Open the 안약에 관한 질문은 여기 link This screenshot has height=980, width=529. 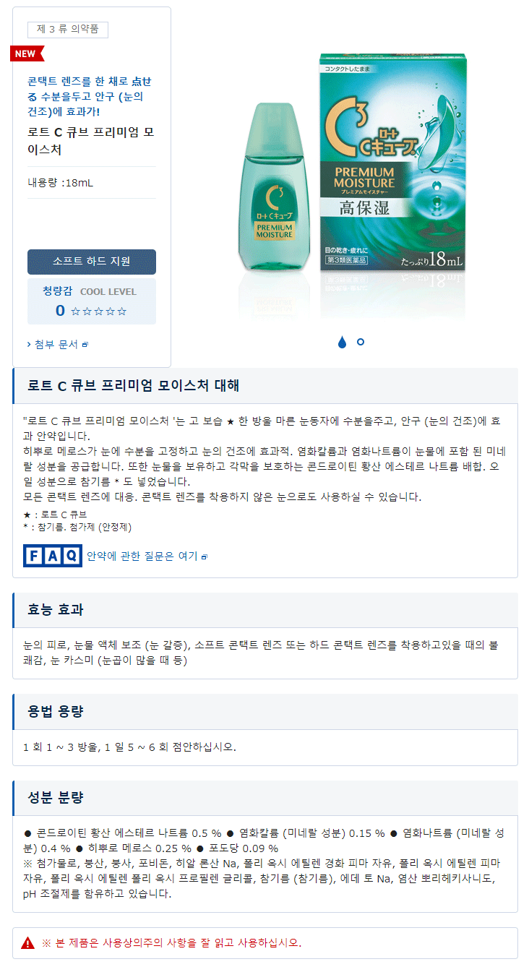(x=142, y=556)
